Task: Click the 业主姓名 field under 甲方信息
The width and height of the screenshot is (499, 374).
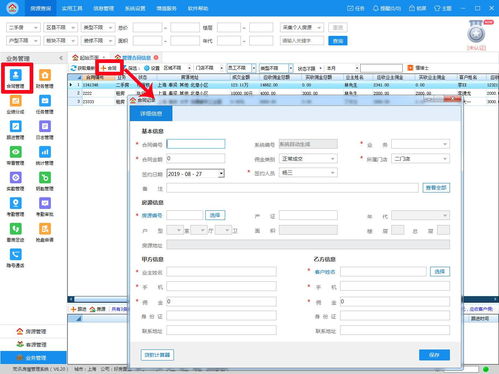Action: (221, 272)
